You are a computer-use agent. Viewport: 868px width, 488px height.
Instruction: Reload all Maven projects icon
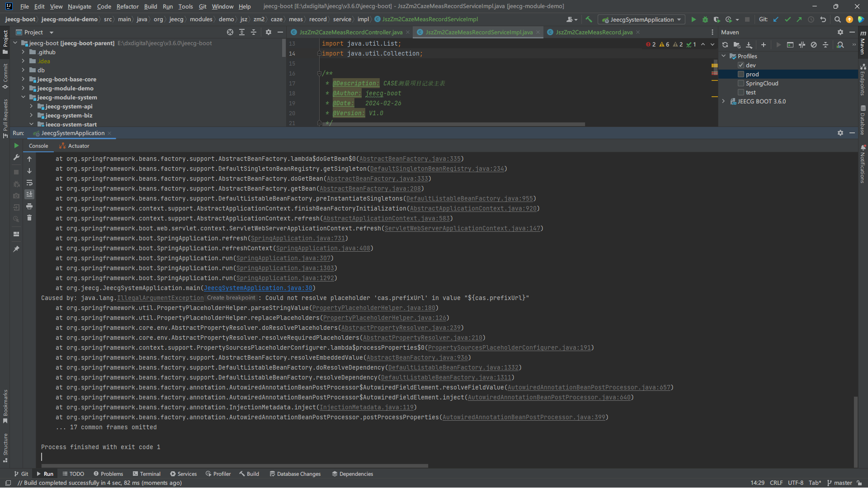tap(725, 45)
